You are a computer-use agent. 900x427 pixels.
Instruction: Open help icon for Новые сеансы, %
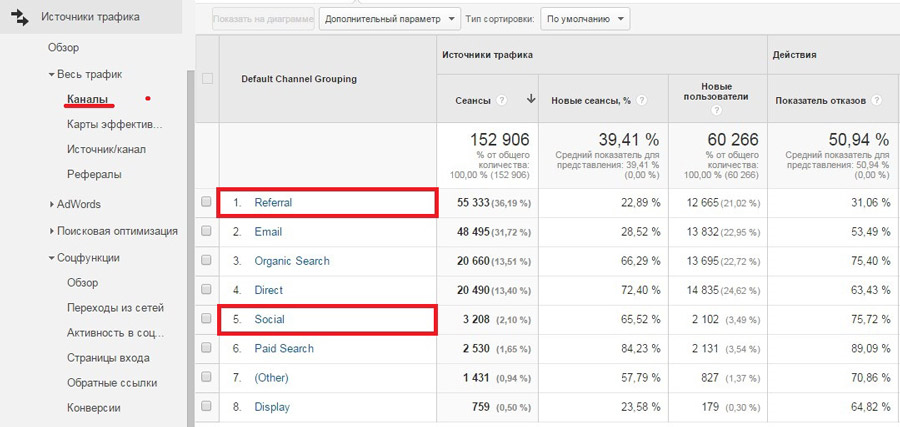643,100
